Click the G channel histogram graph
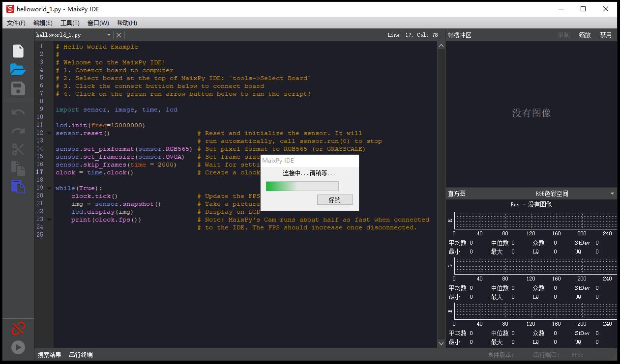 [535, 266]
